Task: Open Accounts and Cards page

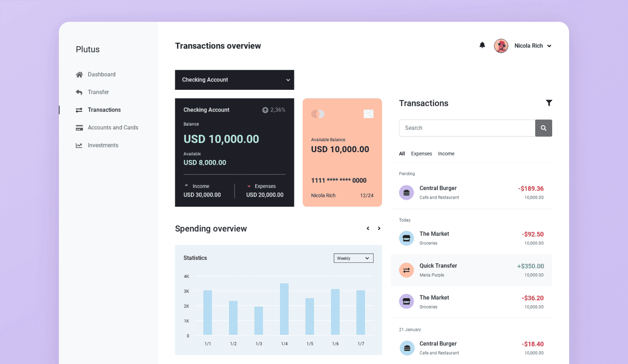Action: click(x=113, y=128)
